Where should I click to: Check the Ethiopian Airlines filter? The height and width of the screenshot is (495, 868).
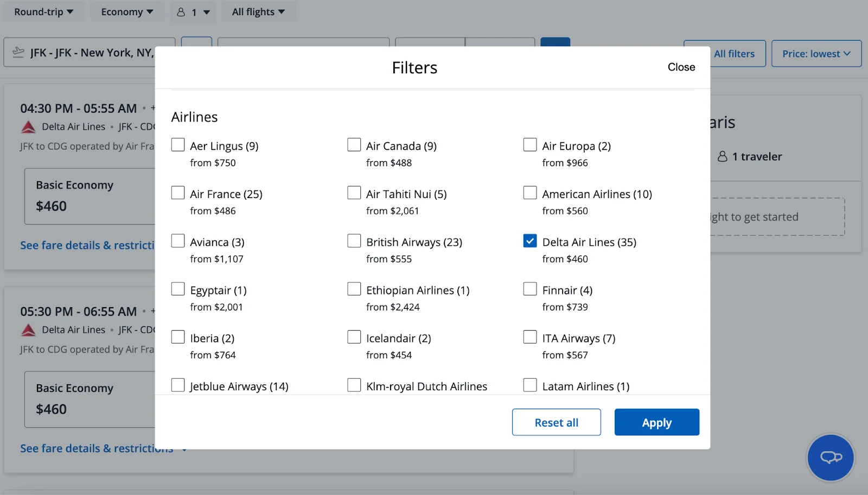pyautogui.click(x=354, y=289)
